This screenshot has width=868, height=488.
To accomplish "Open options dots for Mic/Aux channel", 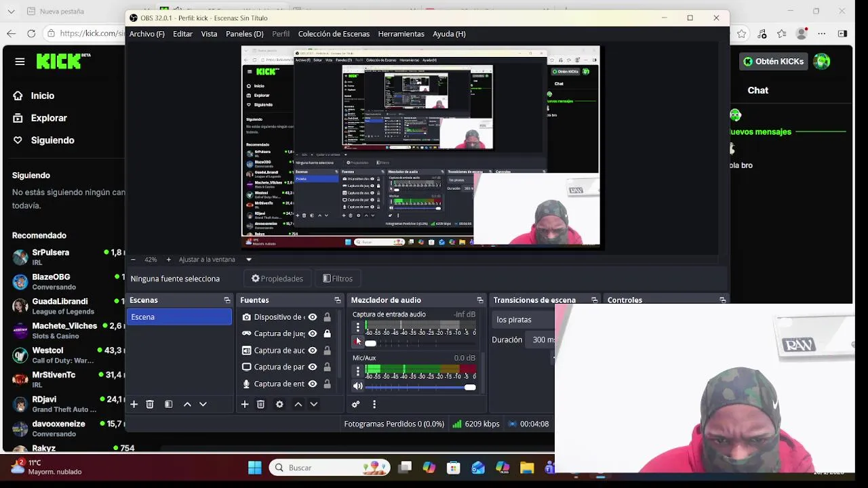I will pyautogui.click(x=358, y=371).
